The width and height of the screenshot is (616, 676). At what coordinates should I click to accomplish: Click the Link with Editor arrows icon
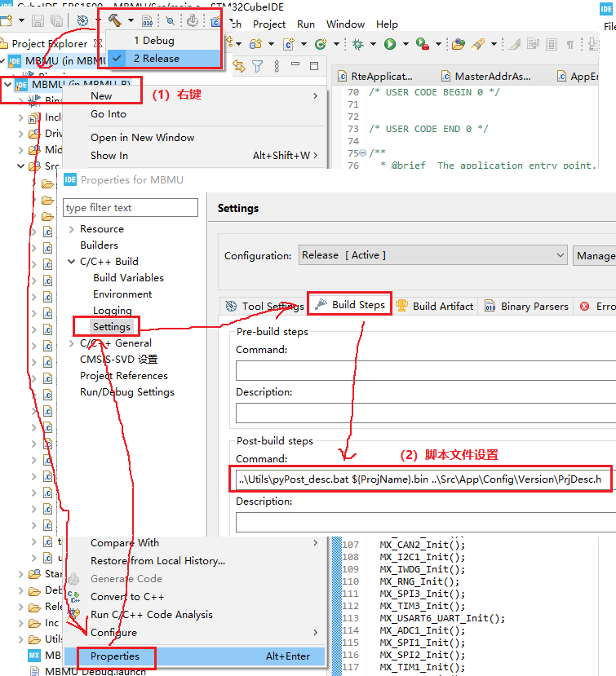tap(238, 66)
